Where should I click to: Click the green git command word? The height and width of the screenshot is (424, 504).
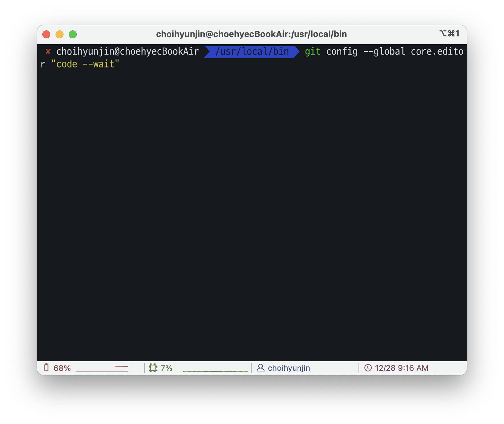313,52
